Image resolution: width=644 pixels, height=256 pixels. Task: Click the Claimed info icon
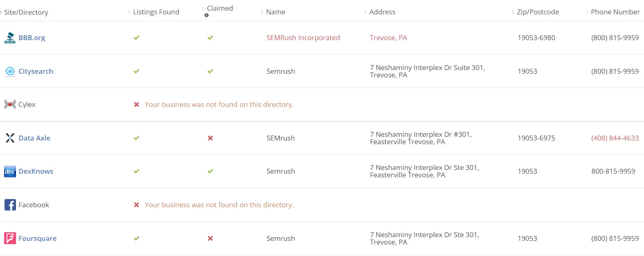coord(206,16)
